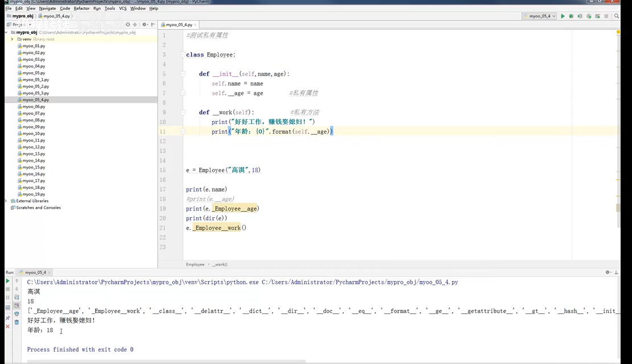
Task: Click the Run console horizontal scrollbar
Action: (x=166, y=361)
